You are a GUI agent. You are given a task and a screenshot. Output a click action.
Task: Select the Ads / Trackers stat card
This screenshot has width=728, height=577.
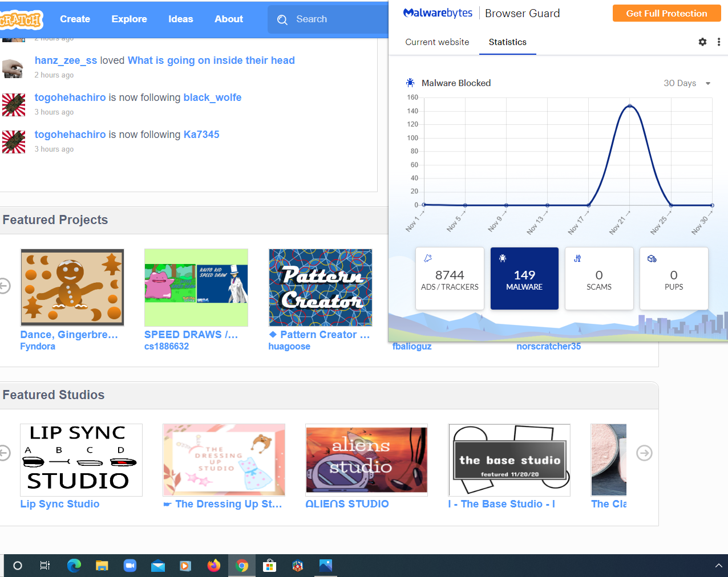click(x=450, y=278)
